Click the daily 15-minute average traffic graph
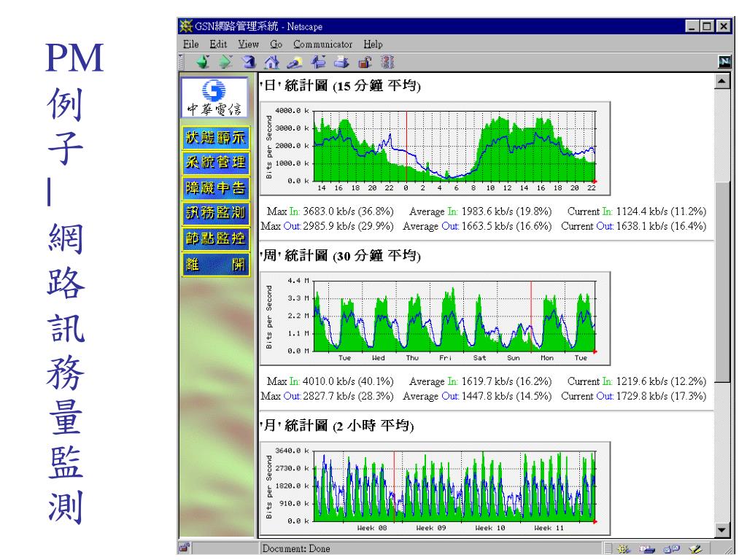747x560 pixels. [435, 148]
